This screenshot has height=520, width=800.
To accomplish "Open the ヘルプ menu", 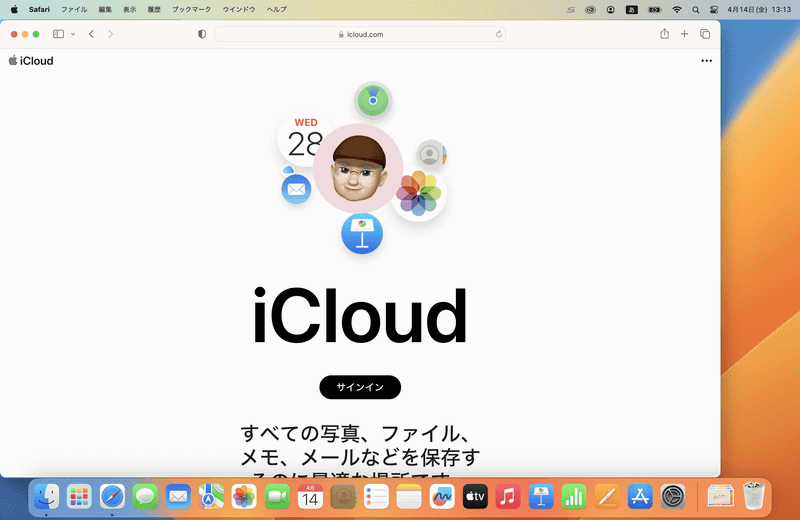I will point(277,9).
